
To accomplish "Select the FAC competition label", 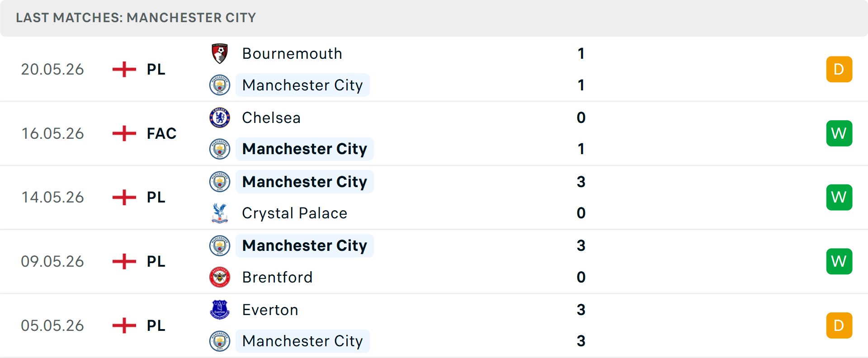I will (x=161, y=133).
